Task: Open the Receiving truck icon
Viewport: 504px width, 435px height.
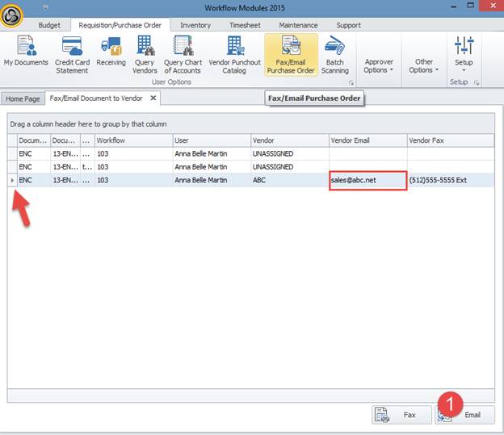Action: point(111,53)
